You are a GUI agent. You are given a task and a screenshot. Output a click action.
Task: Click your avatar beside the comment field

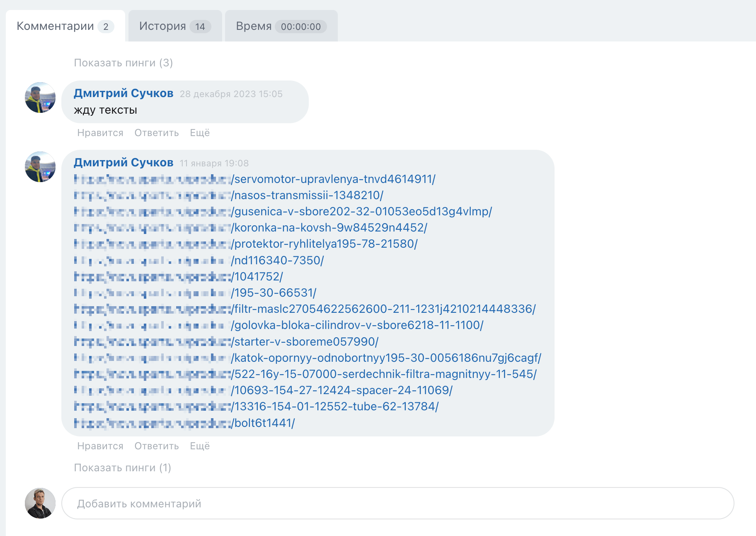(x=40, y=503)
